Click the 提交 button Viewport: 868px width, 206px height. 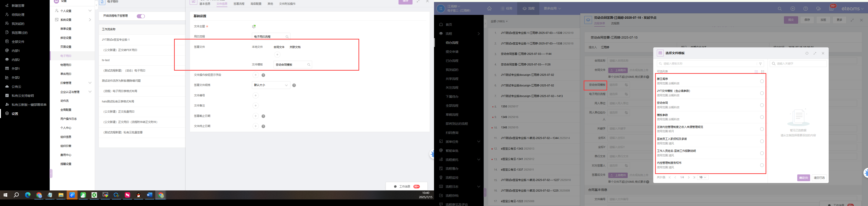tap(791, 20)
